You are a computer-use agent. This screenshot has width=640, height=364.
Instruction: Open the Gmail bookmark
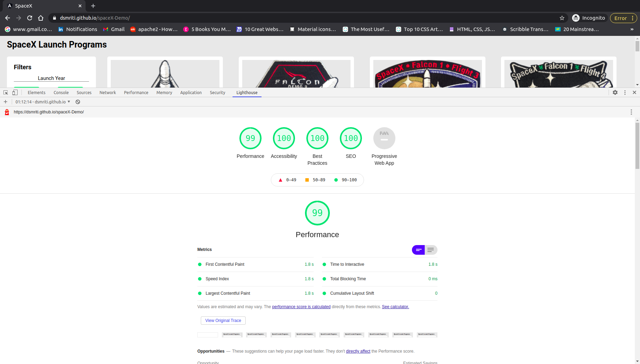pos(114,29)
